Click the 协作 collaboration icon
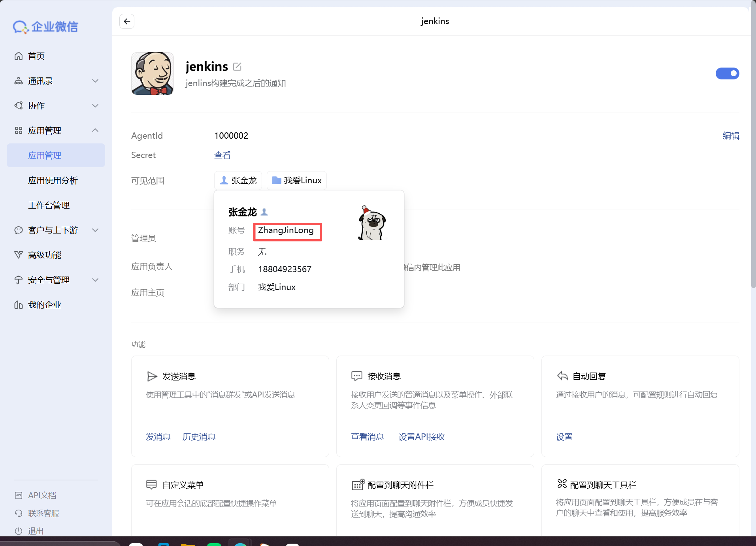This screenshot has width=756, height=546. point(19,106)
